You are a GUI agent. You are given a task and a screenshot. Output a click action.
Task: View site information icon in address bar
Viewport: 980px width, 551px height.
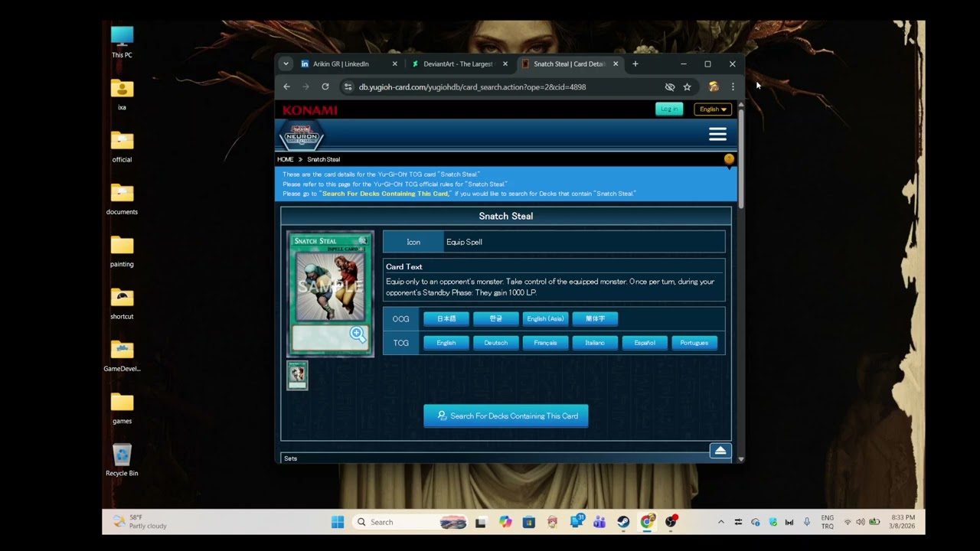[x=348, y=87]
